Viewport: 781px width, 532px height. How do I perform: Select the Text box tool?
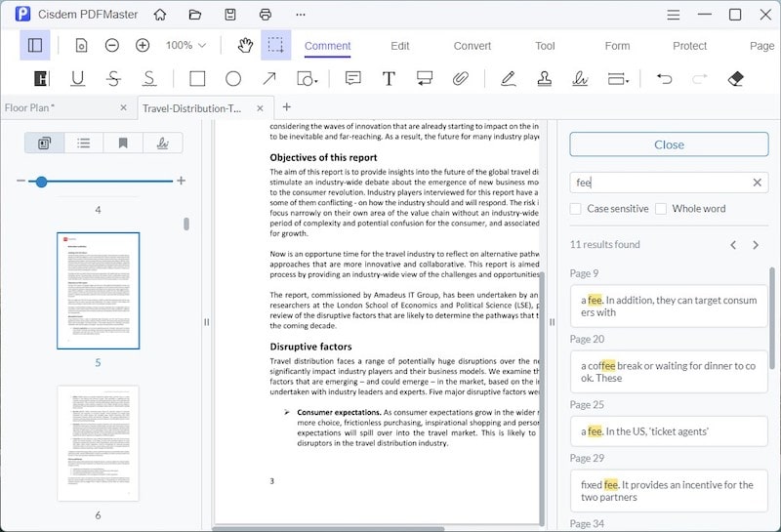[389, 79]
